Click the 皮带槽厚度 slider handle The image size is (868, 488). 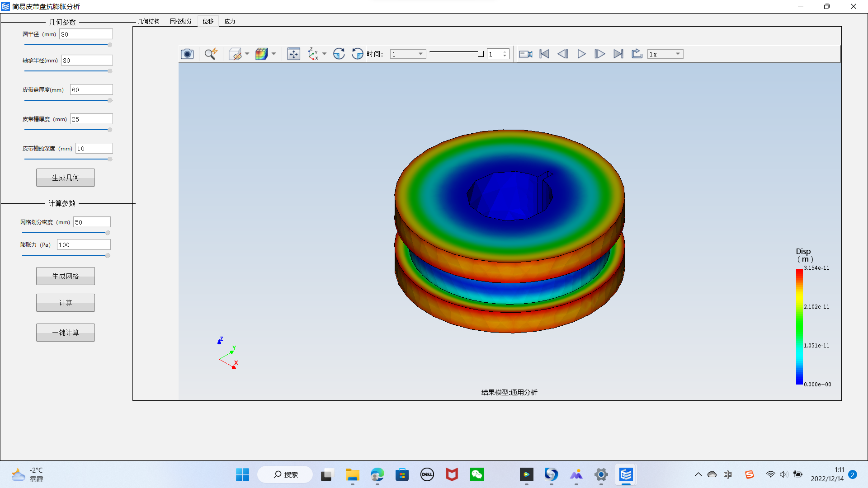(x=110, y=130)
